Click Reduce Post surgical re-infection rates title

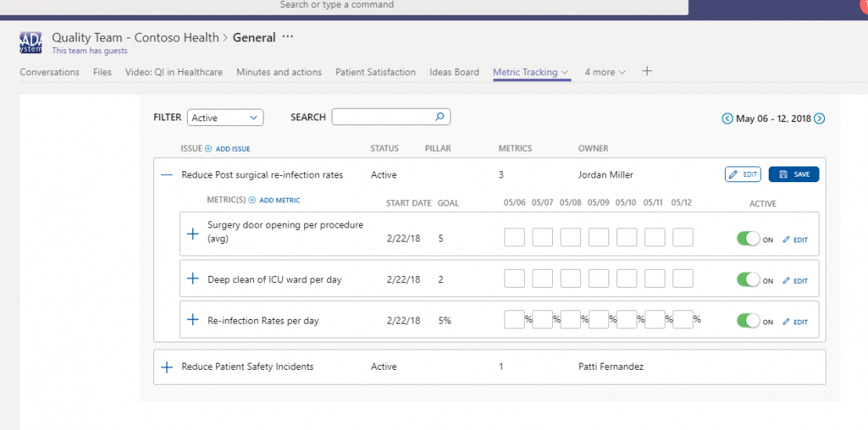pyautogui.click(x=263, y=175)
